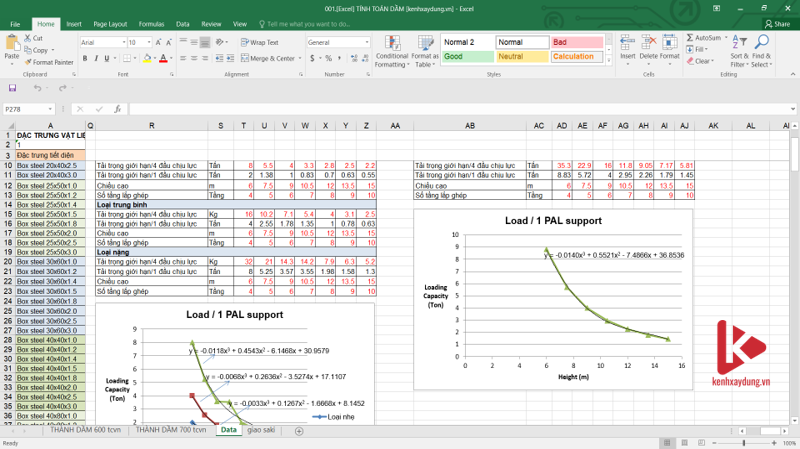Open Sort & Filter tool
The image size is (800, 449).
point(739,44)
